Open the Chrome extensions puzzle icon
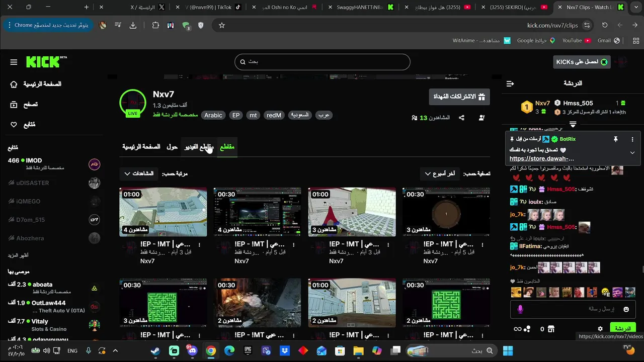This screenshot has height=362, width=644. coord(155,25)
